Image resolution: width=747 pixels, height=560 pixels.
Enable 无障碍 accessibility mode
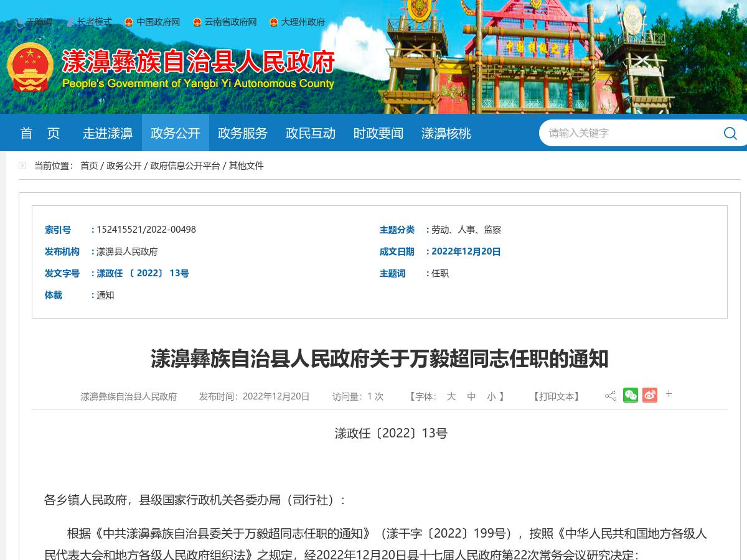coord(40,22)
